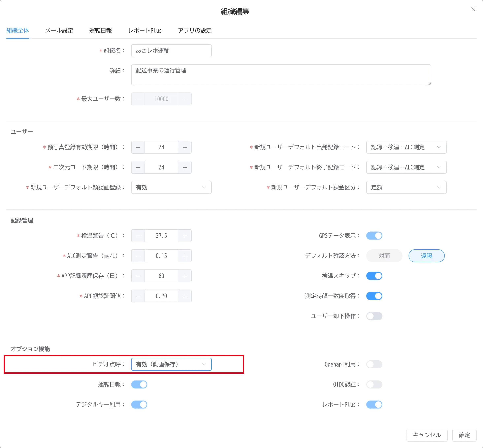This screenshot has height=448, width=483.
Task: Toggle 測定時顔一致度取得 switch
Action: click(374, 296)
